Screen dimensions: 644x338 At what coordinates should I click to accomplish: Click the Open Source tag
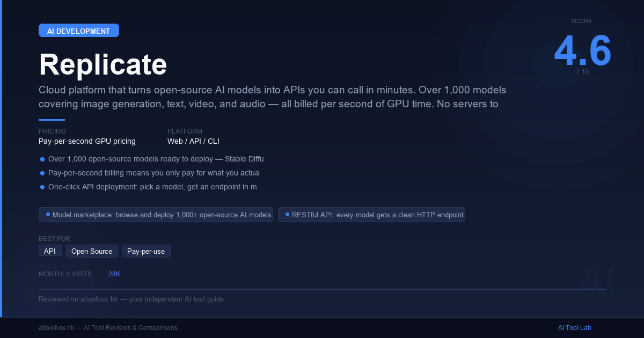(92, 251)
